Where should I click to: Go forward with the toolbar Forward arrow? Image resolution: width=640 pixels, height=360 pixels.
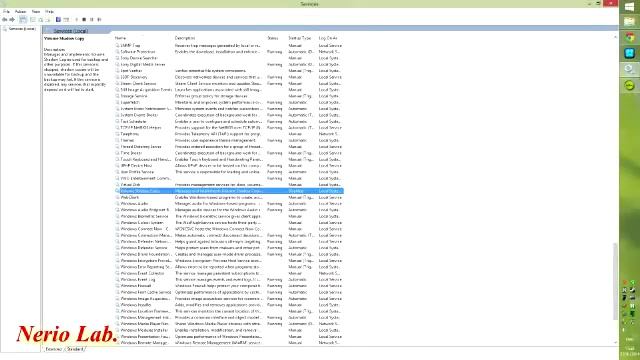coord(12,20)
